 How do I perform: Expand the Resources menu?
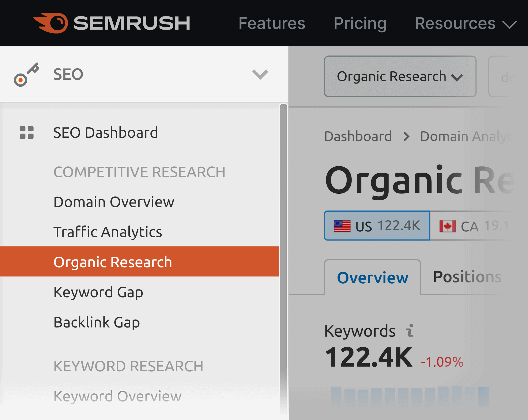tap(466, 23)
